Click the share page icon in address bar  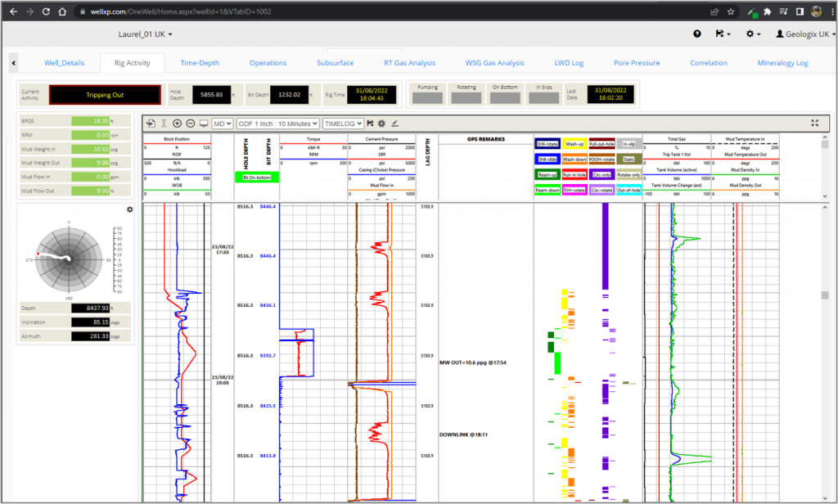pyautogui.click(x=714, y=11)
